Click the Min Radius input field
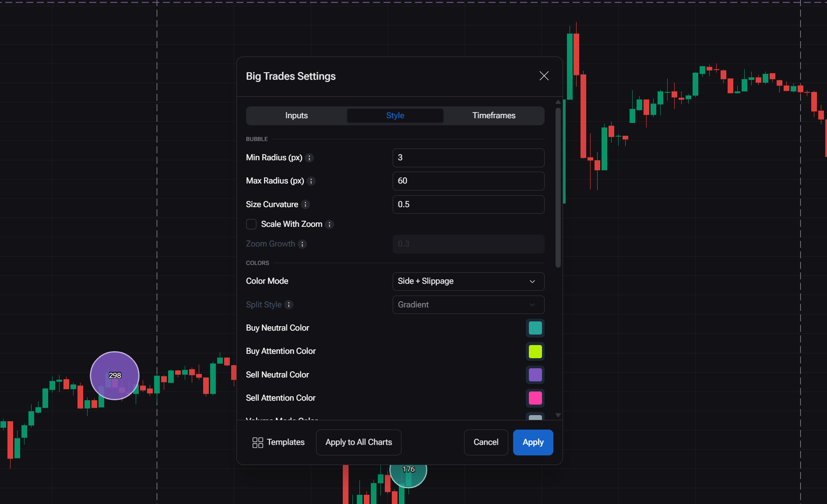The image size is (827, 504). click(x=468, y=158)
